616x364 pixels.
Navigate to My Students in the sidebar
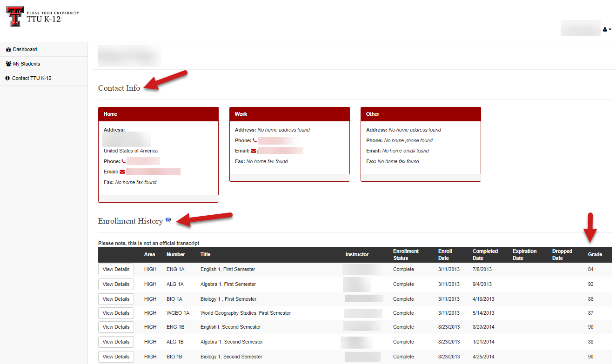26,64
